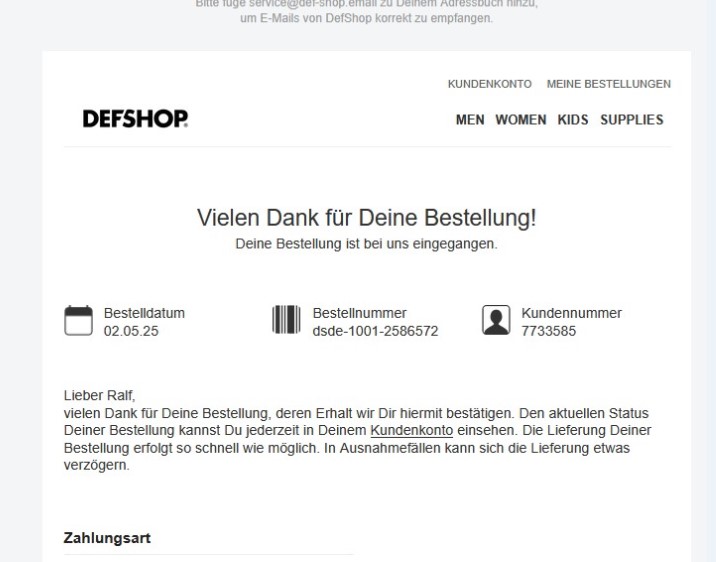Click the calendar icon beside Bestelldatum

[78, 320]
